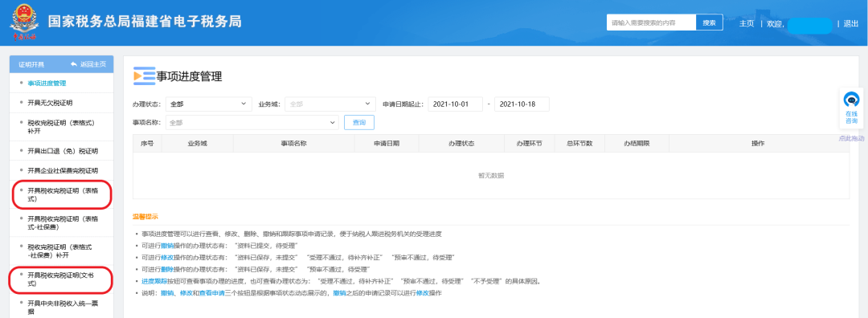Image resolution: width=868 pixels, height=318 pixels.
Task: Click the 办理状态 column header in table
Action: pyautogui.click(x=461, y=143)
